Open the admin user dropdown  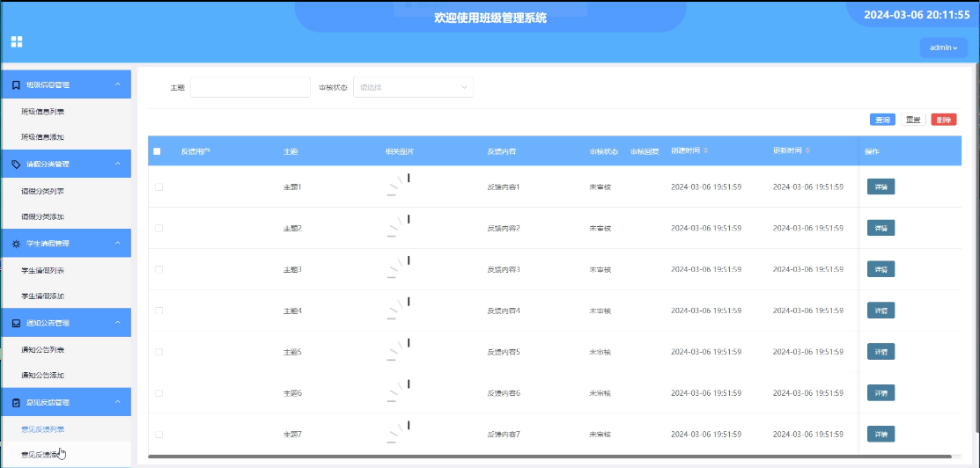[x=943, y=48]
